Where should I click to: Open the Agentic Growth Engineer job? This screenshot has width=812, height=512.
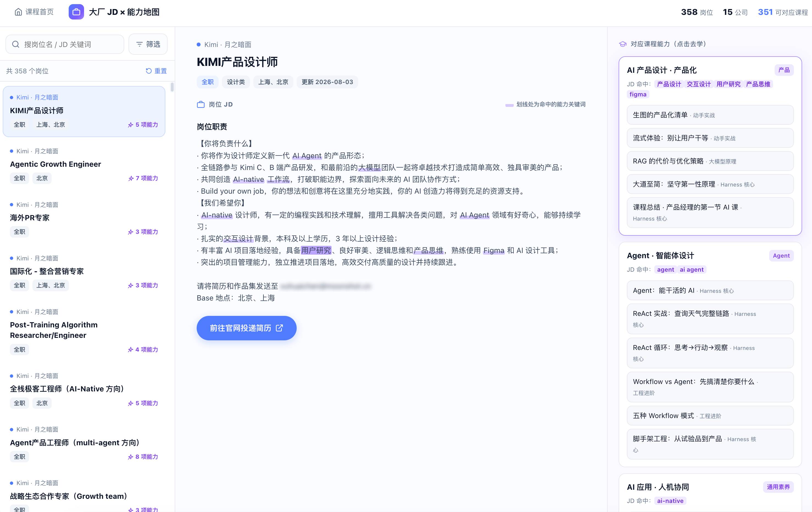[x=84, y=165]
